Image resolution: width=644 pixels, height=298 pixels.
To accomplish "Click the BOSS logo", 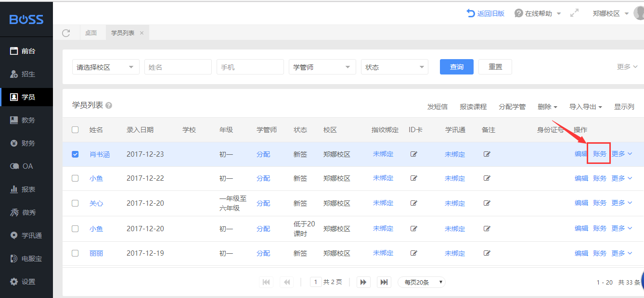I will coord(26,19).
